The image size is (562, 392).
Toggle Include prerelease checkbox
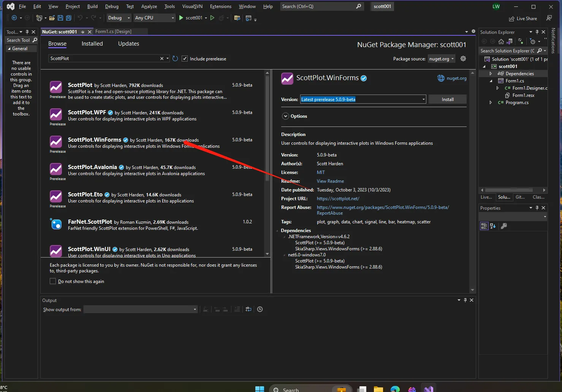(x=185, y=58)
